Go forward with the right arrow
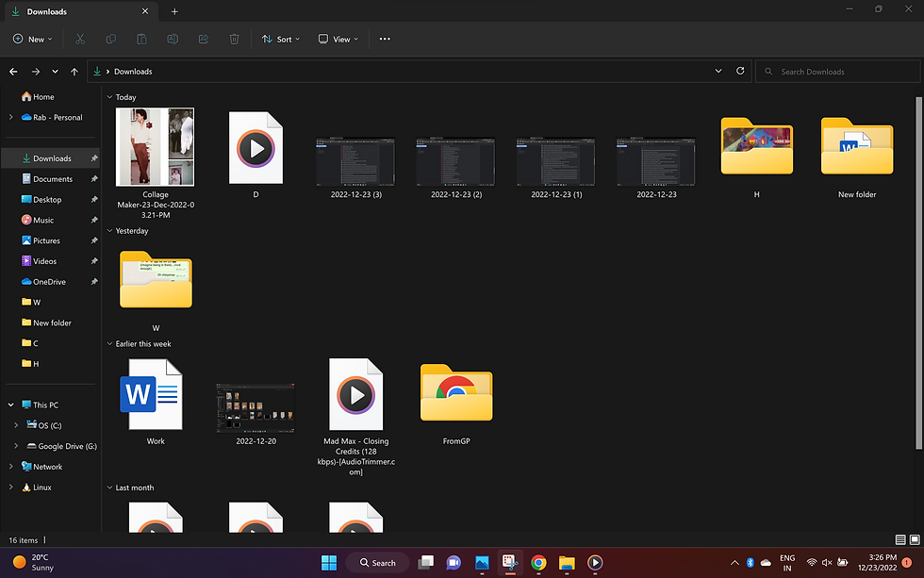The image size is (924, 578). (x=36, y=72)
